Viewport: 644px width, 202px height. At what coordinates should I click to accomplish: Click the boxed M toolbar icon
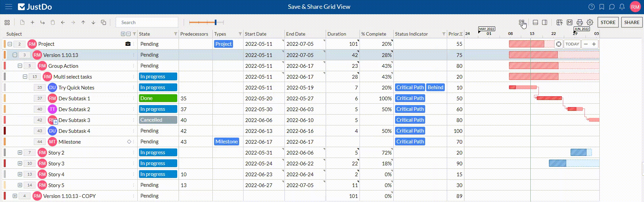(570, 22)
